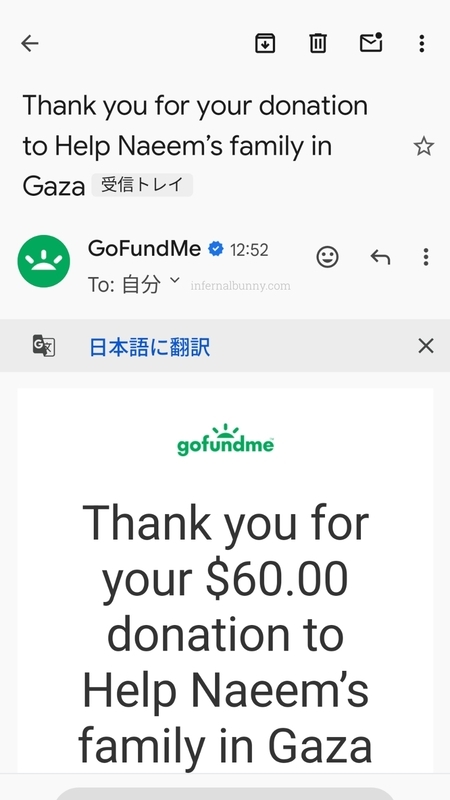This screenshot has width=450, height=800.
Task: Tap the GoFundMe sender name
Action: point(144,248)
